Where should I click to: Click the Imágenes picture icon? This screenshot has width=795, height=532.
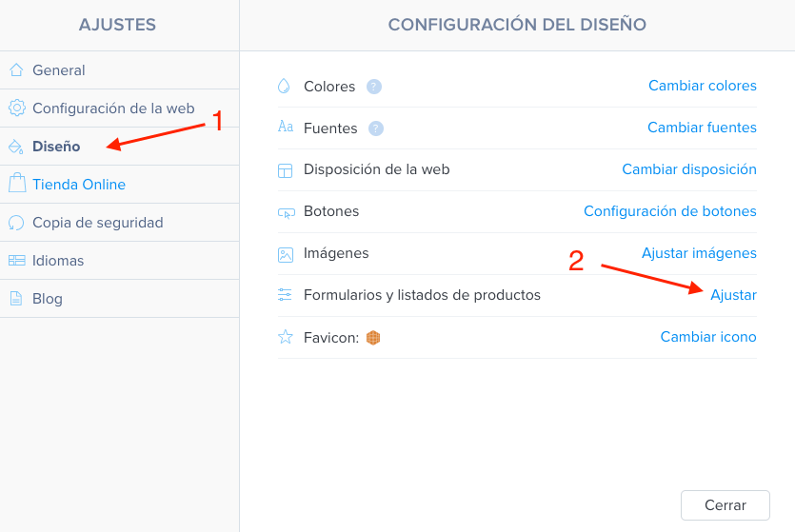[x=286, y=254]
